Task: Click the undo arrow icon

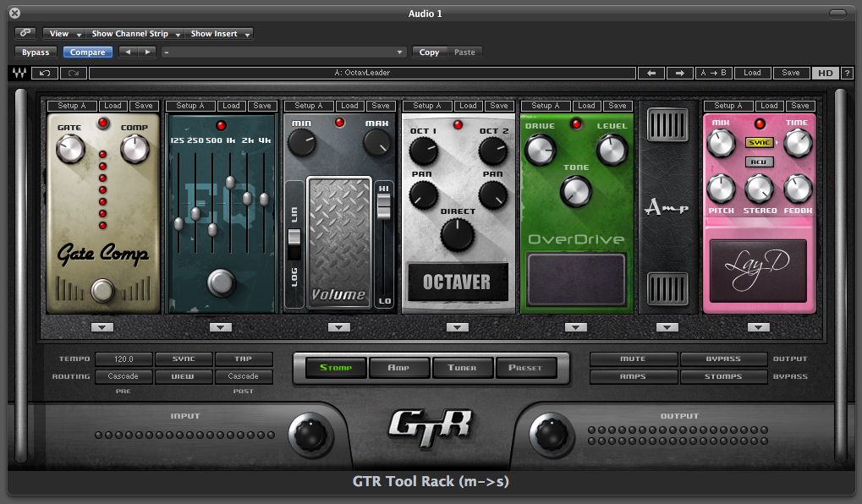Action: pos(44,74)
